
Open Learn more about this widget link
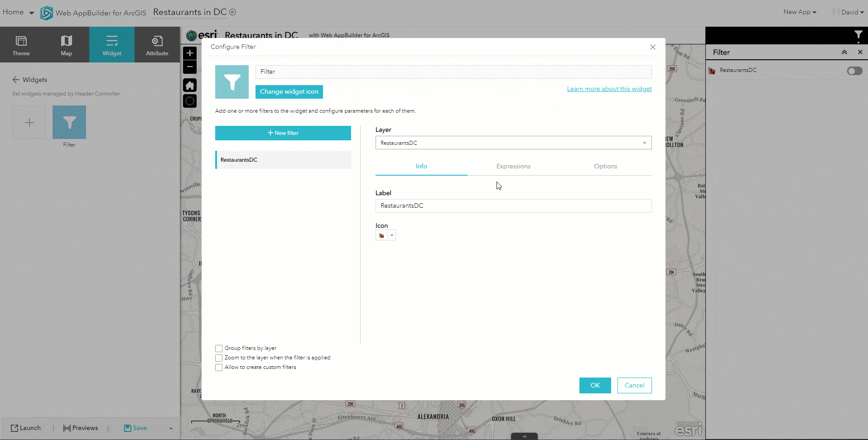[x=609, y=89]
